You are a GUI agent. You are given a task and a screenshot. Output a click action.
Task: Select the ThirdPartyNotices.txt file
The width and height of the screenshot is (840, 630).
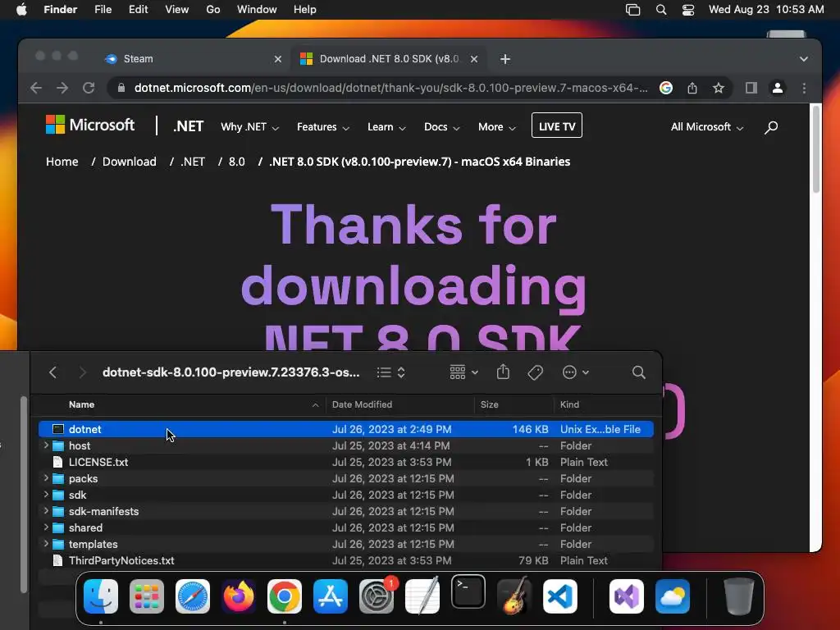click(x=346, y=560)
